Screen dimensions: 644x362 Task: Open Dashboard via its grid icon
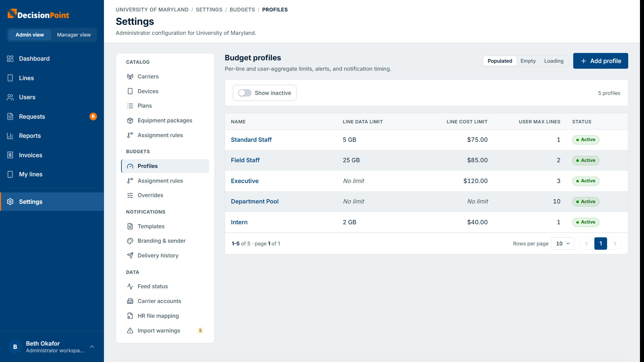click(x=10, y=59)
